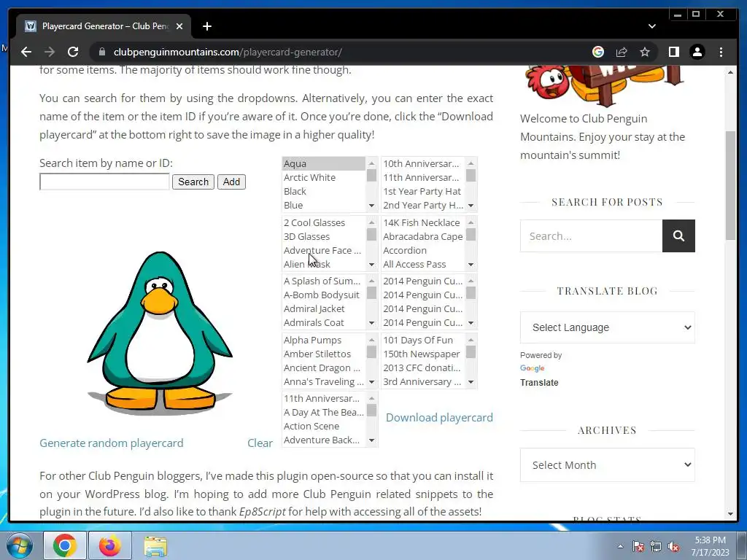
Task: Select Abracadabra Cape item
Action: click(422, 236)
